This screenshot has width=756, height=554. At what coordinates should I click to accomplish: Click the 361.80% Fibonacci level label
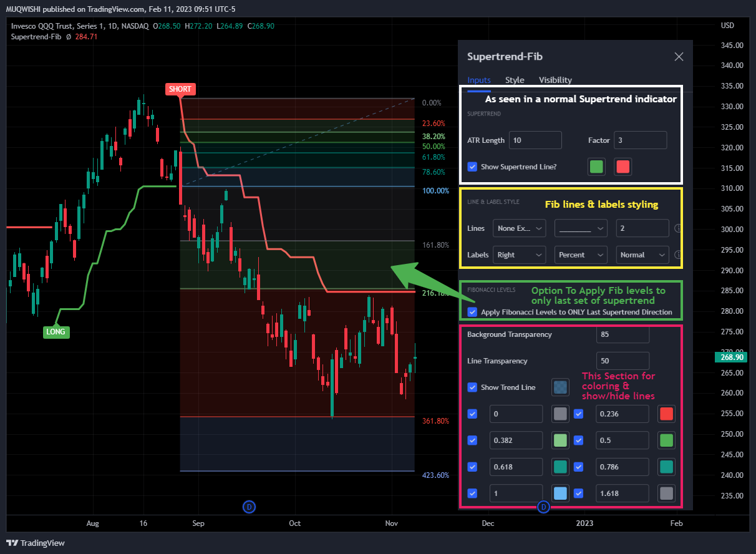(x=435, y=421)
